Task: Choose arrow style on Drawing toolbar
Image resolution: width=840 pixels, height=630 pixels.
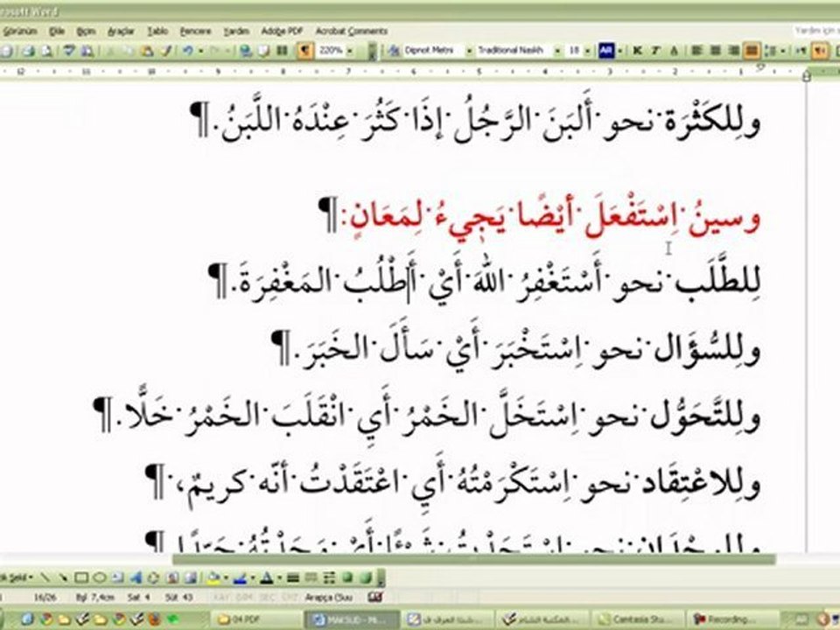Action: (329, 578)
